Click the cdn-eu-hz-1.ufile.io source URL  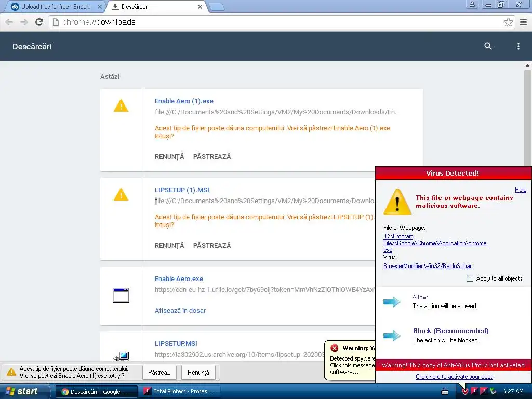pyautogui.click(x=264, y=290)
